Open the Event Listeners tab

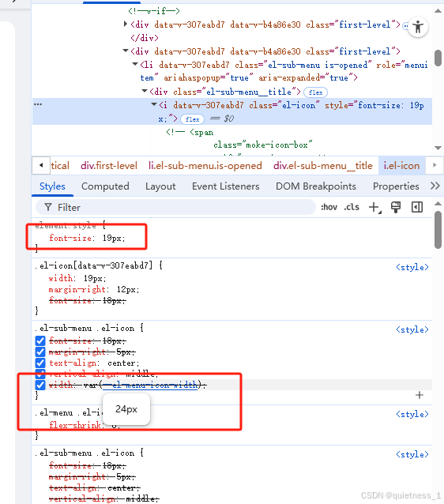(226, 186)
